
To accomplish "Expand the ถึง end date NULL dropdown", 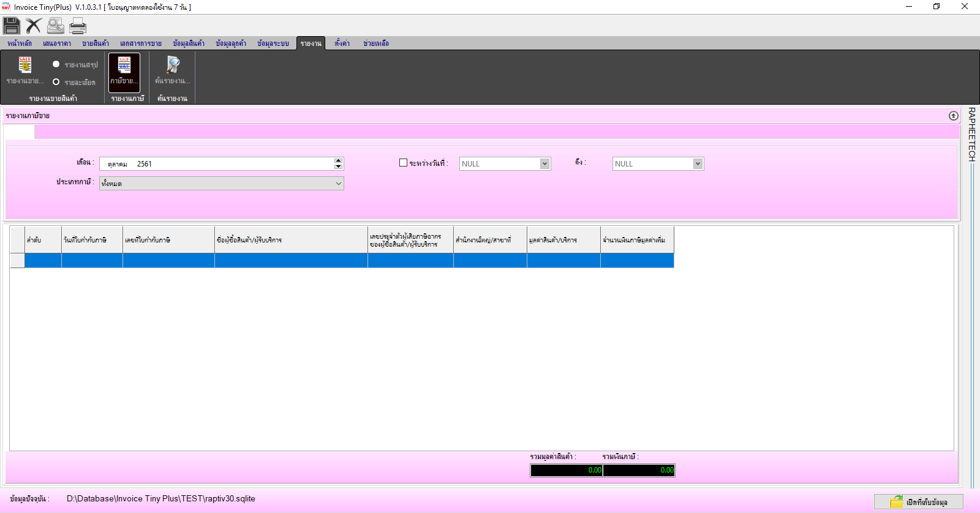I will coord(698,163).
